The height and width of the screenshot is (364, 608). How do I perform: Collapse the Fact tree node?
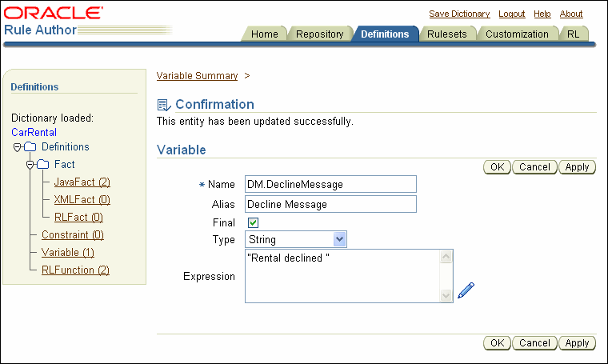click(30, 165)
